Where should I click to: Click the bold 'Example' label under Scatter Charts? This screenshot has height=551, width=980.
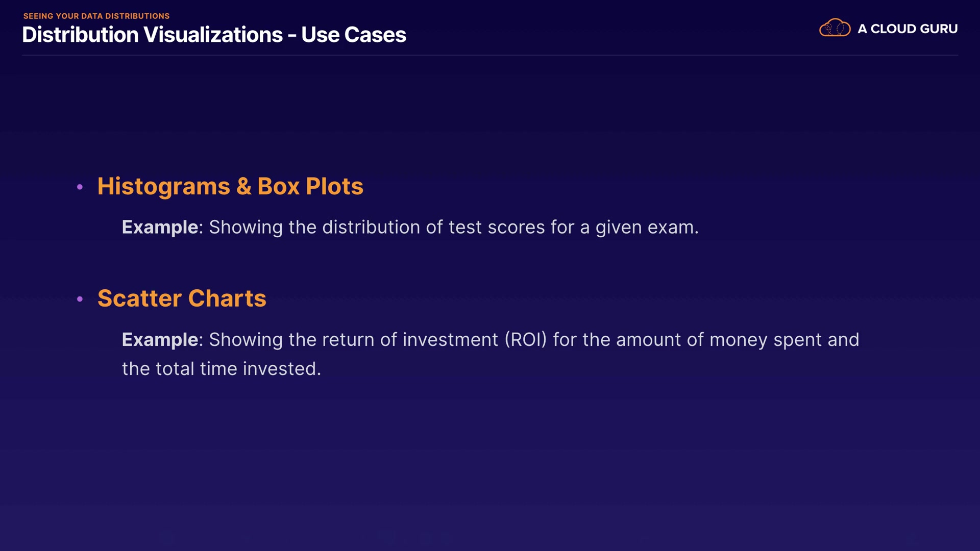tap(160, 340)
